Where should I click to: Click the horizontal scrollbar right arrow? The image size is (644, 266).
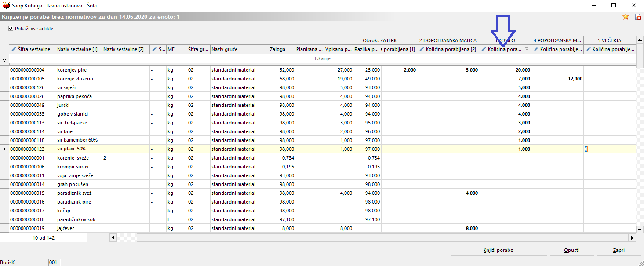[633, 237]
